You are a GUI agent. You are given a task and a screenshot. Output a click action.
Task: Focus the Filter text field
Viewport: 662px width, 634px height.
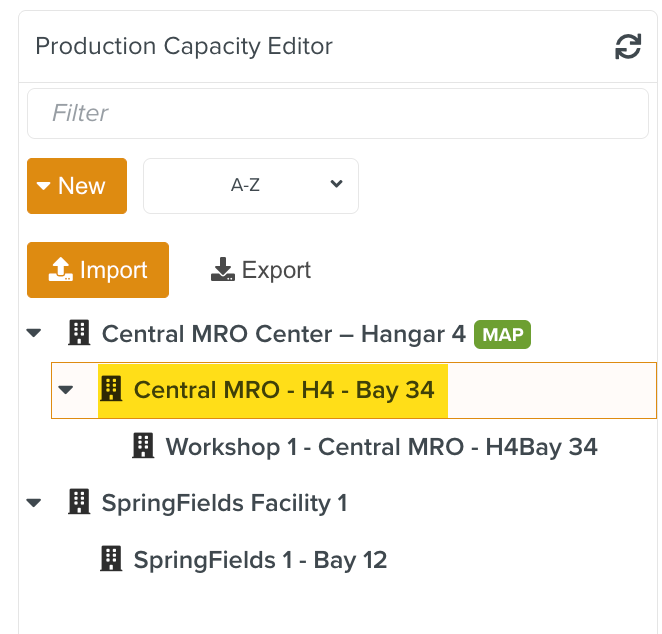337,114
